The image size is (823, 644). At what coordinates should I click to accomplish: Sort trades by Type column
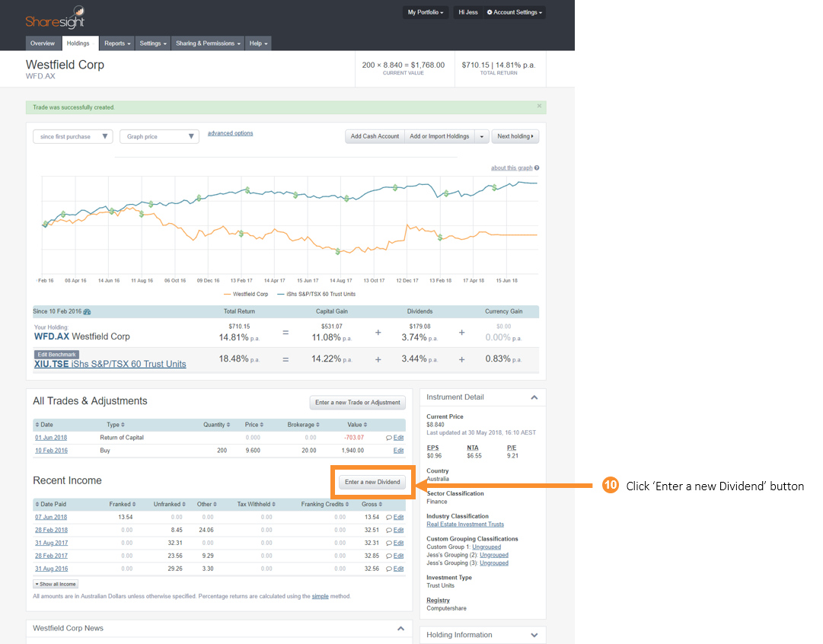click(x=116, y=425)
